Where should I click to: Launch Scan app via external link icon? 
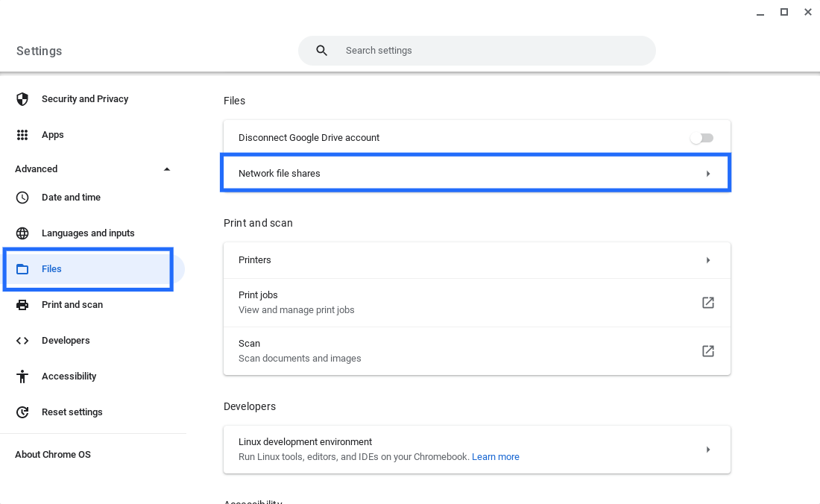(707, 351)
